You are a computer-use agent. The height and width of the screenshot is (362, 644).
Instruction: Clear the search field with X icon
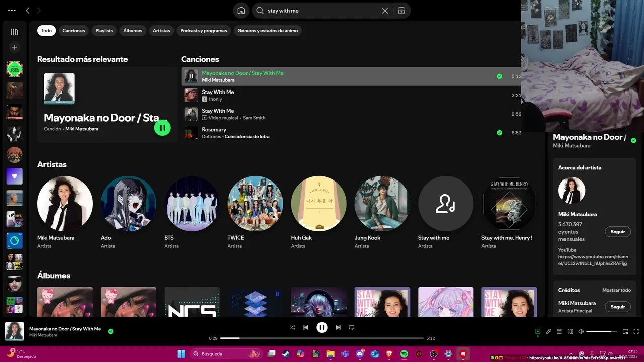click(x=385, y=11)
